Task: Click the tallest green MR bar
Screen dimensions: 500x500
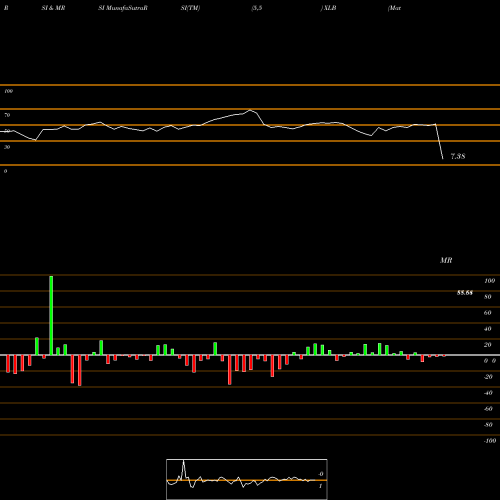Action: 51,315
